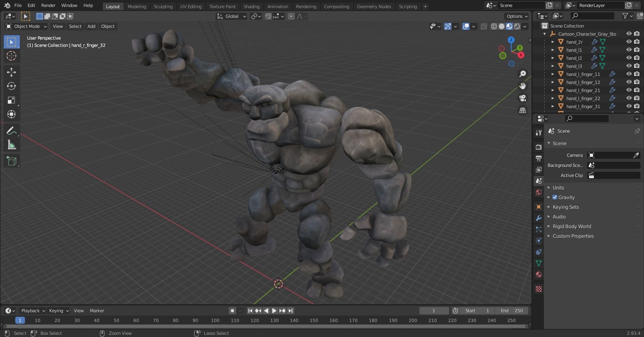This screenshot has width=644, height=337.
Task: Switch to the Sculpting workspace tab
Action: (x=163, y=6)
